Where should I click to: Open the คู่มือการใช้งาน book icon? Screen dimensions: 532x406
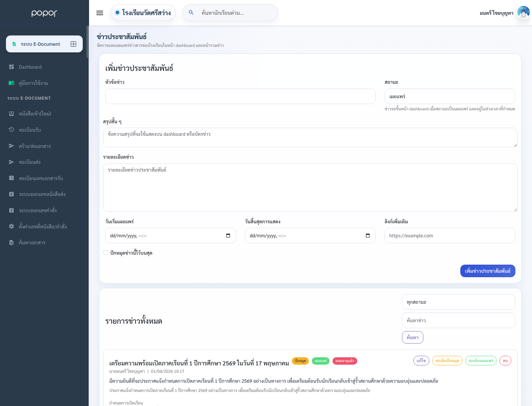pos(11,83)
